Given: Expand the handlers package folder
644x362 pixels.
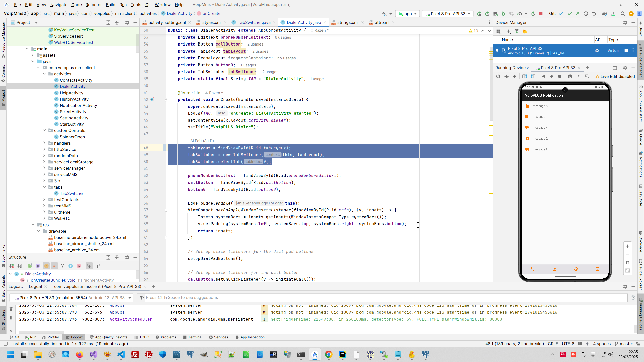Looking at the screenshot, I should point(44,143).
